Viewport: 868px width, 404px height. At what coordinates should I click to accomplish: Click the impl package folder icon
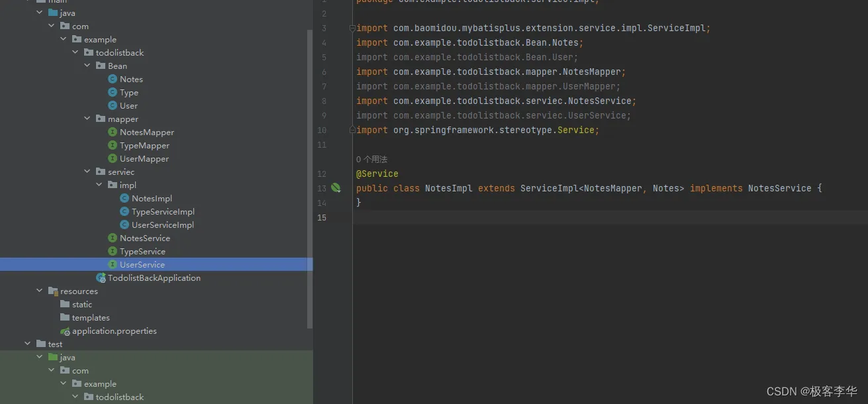(113, 185)
